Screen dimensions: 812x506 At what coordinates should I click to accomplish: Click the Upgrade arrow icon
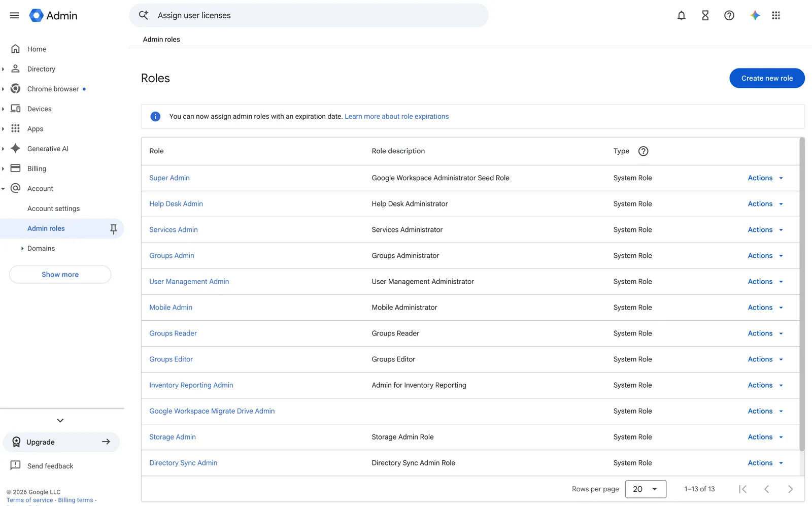click(x=106, y=442)
